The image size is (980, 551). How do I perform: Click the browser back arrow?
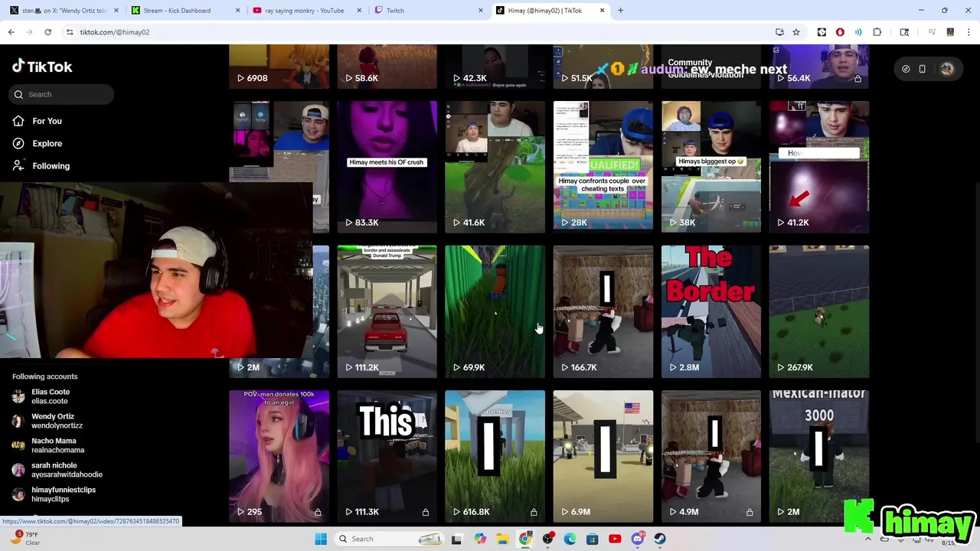11,32
